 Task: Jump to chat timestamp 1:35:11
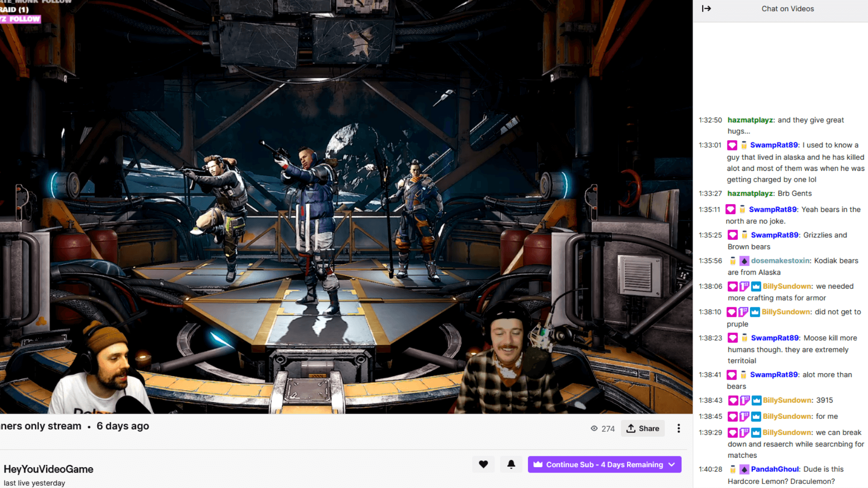(x=709, y=210)
